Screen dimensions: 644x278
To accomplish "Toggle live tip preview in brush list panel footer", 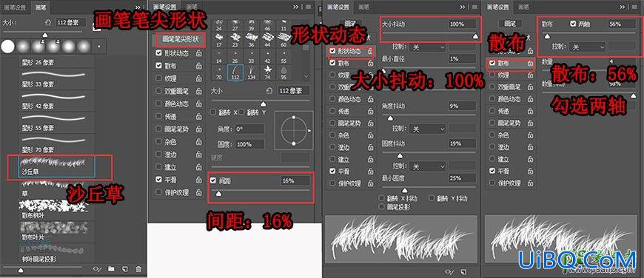I will point(97,269).
